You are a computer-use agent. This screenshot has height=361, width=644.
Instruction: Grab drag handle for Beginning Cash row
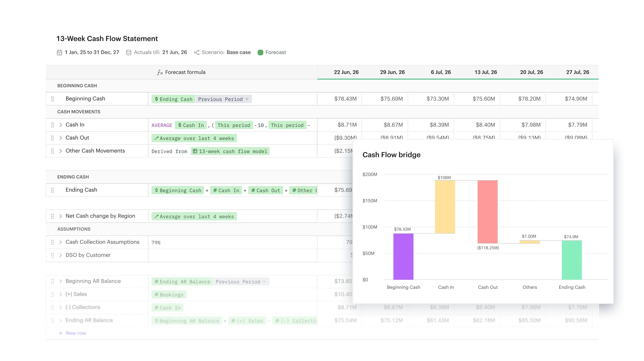(52, 99)
